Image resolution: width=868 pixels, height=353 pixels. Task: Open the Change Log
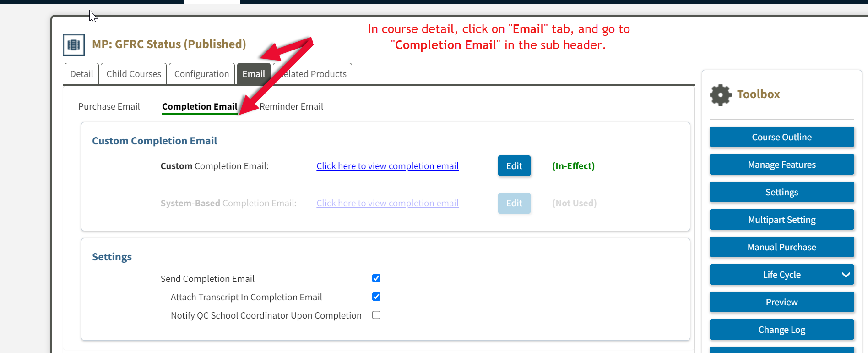click(x=781, y=329)
